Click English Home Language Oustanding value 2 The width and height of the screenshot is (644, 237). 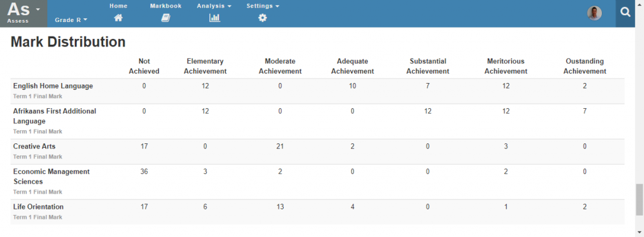pos(584,86)
